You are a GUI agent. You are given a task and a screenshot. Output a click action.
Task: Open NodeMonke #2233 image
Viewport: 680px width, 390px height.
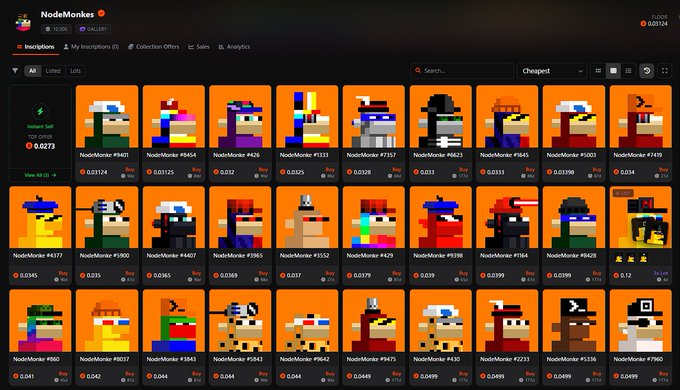tap(507, 321)
